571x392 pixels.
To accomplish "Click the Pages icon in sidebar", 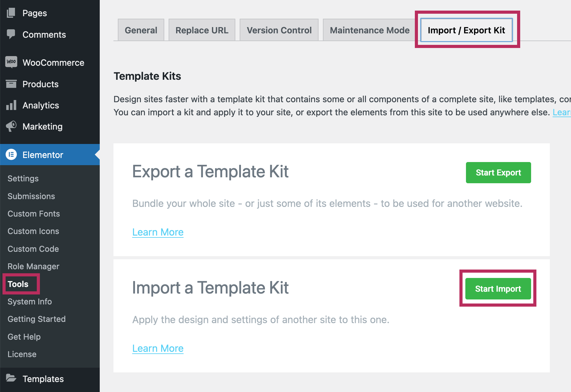I will click(x=11, y=13).
